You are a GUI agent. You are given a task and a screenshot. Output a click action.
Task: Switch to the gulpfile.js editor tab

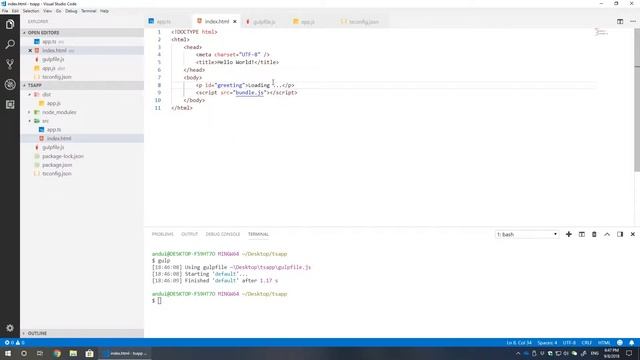tap(264, 22)
